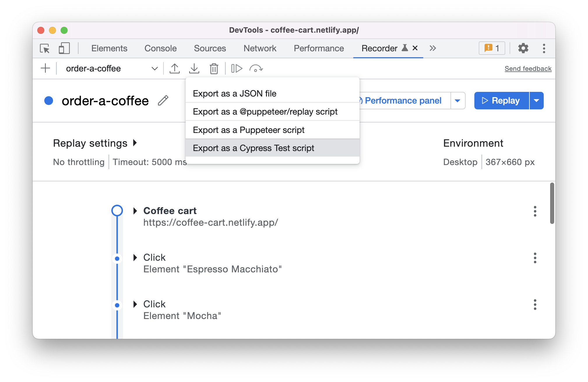The height and width of the screenshot is (382, 588).
Task: Delete recording with the trash icon
Action: tap(214, 69)
